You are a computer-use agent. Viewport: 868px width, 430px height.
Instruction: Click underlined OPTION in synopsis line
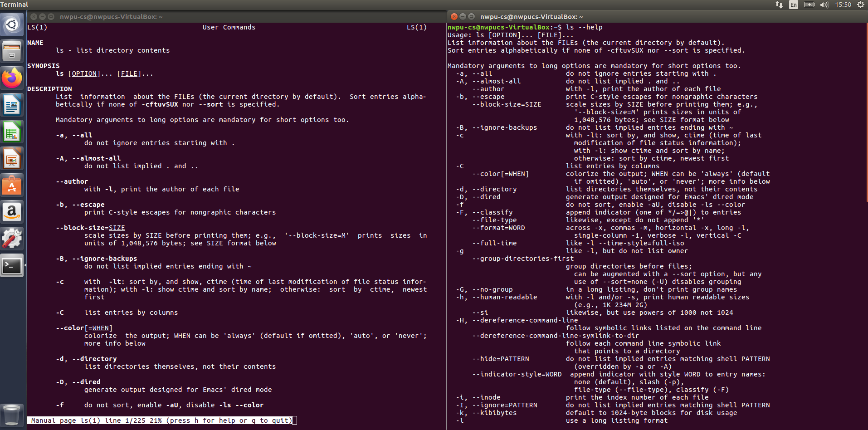[x=84, y=73]
